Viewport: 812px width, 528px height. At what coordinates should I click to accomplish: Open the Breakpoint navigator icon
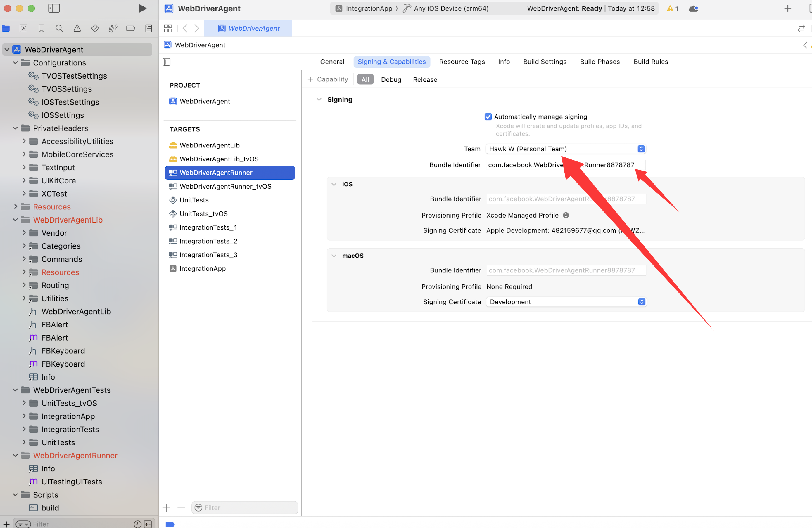pyautogui.click(x=130, y=28)
